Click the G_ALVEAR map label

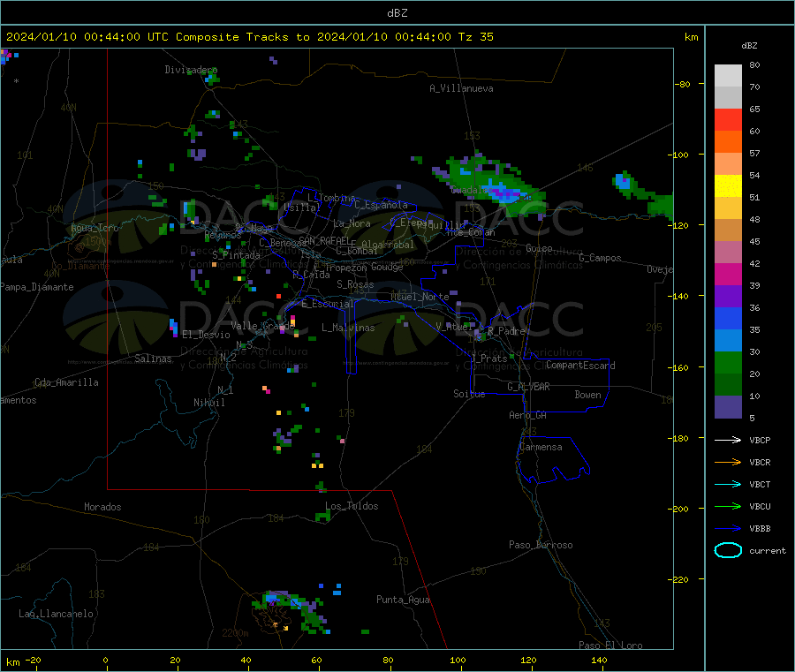[528, 387]
